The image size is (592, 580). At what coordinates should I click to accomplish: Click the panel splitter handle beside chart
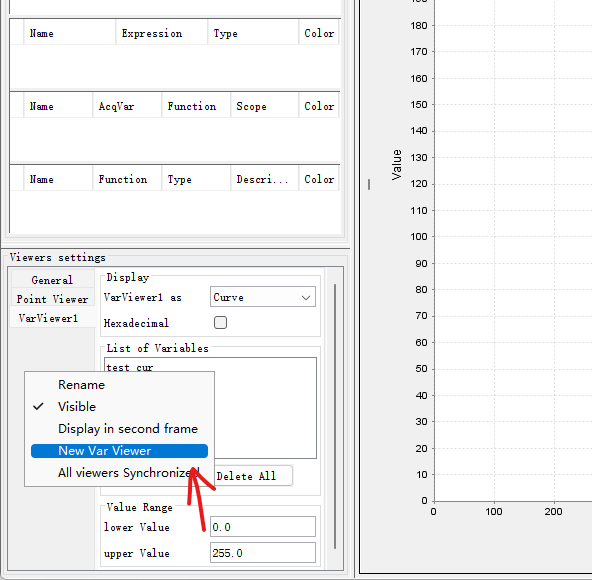[x=369, y=184]
